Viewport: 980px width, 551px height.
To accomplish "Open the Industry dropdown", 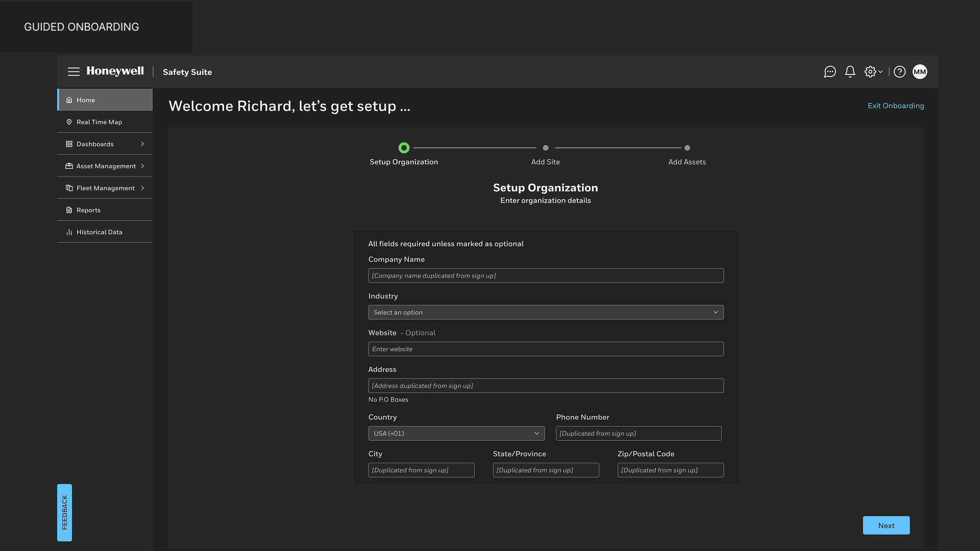I will click(546, 312).
